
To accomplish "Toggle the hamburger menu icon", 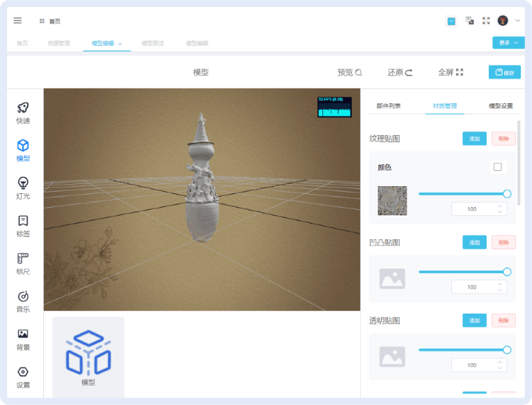I will [17, 21].
